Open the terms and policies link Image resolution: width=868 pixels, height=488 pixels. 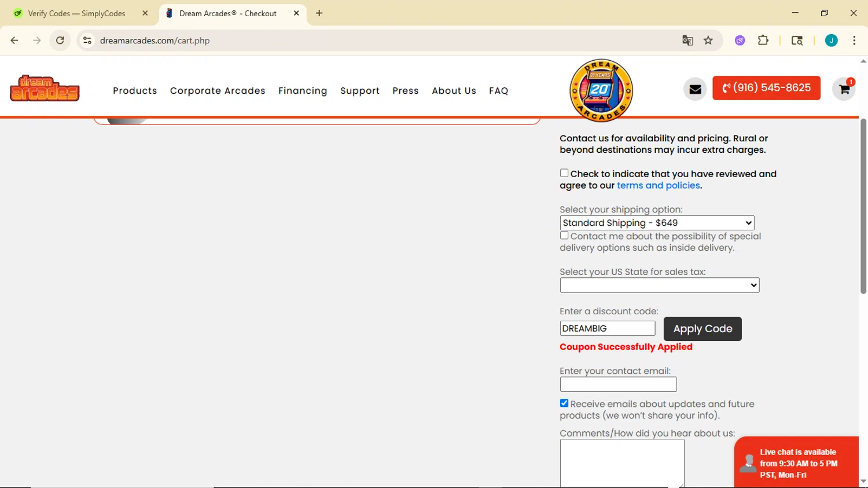click(659, 185)
